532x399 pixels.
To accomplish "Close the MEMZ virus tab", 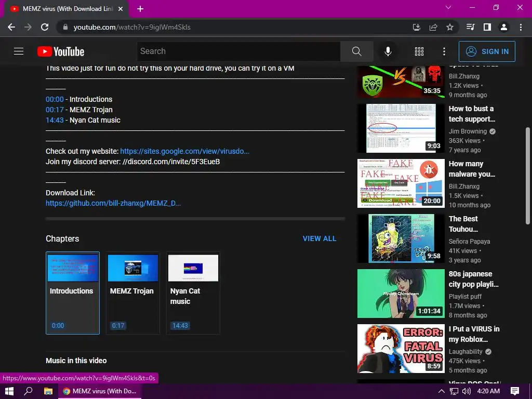I will (x=121, y=9).
